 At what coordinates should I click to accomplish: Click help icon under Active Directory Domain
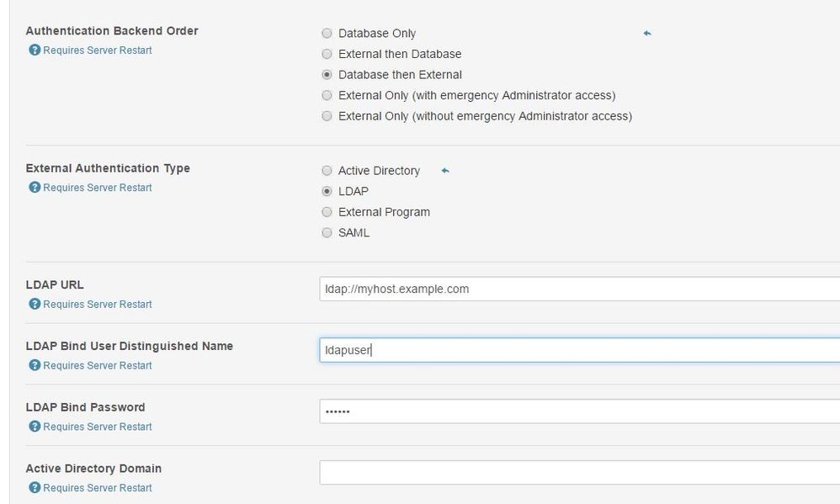tap(35, 488)
